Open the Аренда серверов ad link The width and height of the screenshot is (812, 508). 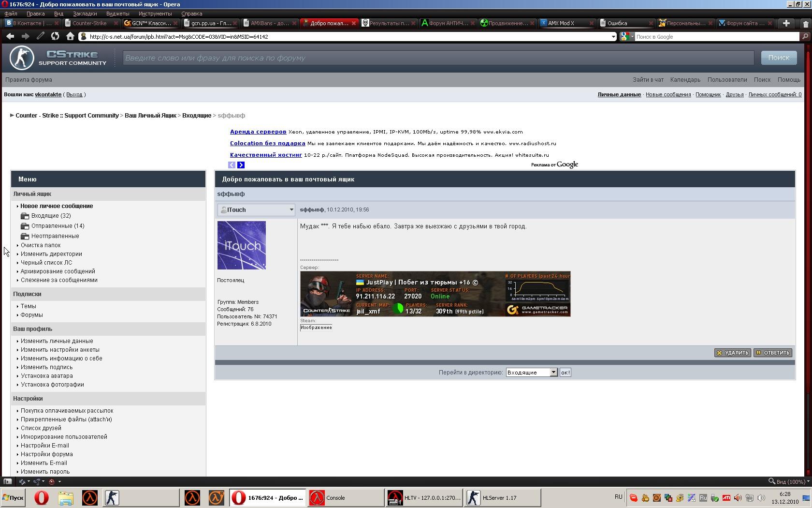[258, 132]
